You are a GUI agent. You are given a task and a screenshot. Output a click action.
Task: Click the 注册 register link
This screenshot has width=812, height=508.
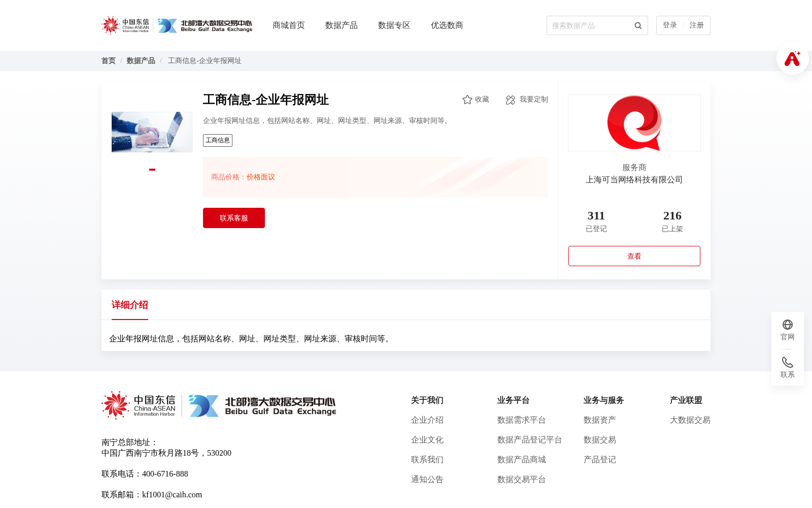click(697, 25)
